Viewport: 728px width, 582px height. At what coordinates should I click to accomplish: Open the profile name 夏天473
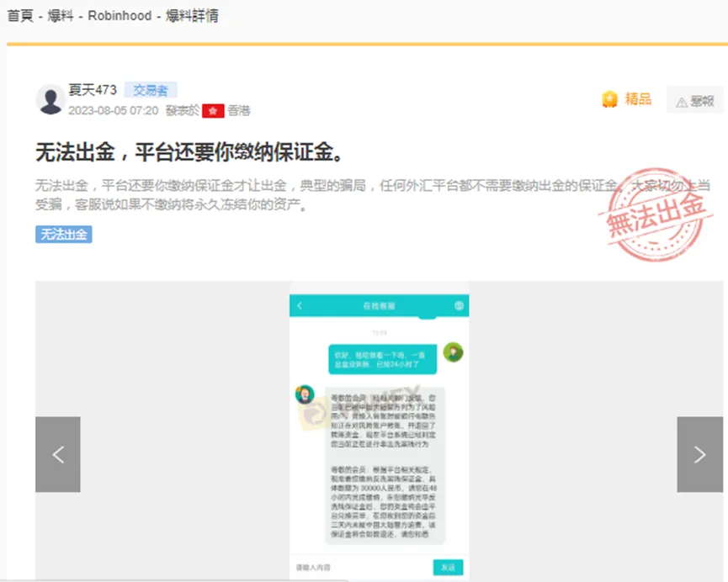(93, 90)
